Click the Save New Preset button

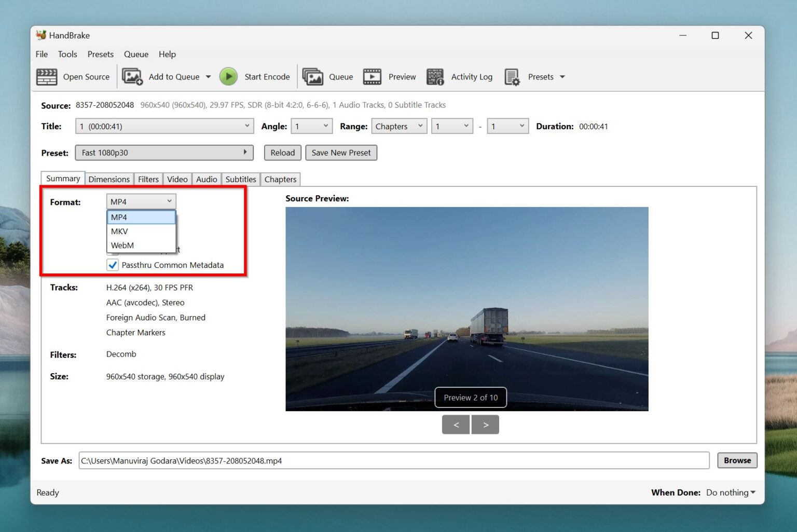(341, 153)
